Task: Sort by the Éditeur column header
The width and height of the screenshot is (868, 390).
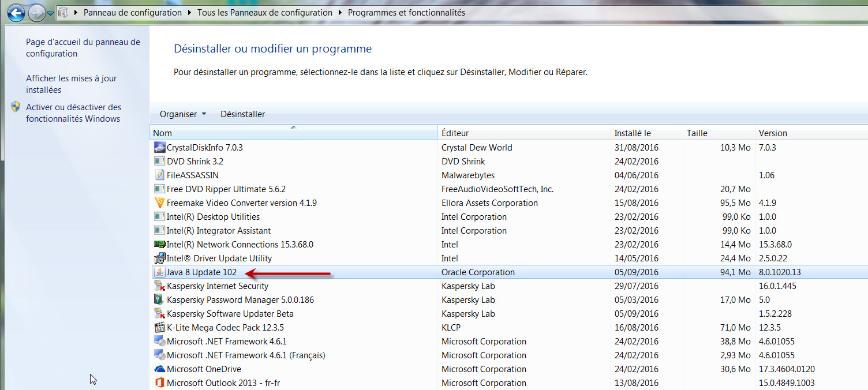Action: click(x=525, y=133)
